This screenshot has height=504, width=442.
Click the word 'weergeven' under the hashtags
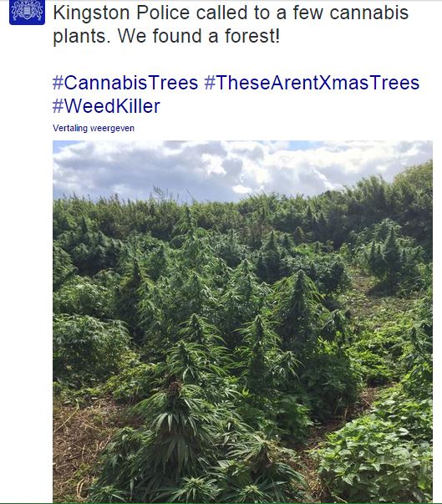click(x=113, y=128)
